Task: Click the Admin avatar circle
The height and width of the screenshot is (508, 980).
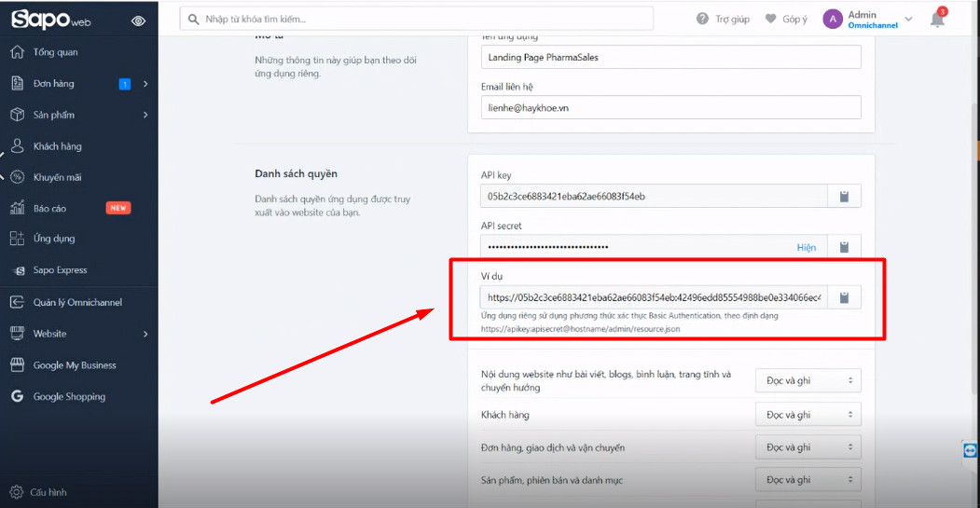Action: click(833, 20)
